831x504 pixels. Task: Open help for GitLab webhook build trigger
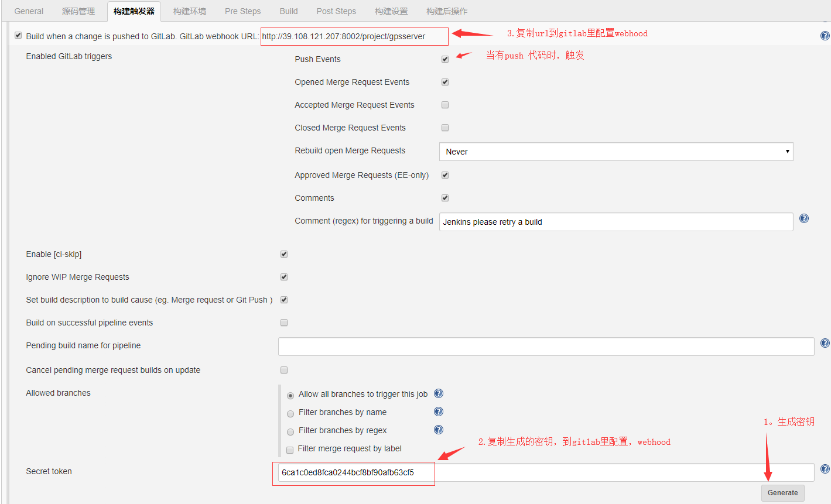point(825,36)
